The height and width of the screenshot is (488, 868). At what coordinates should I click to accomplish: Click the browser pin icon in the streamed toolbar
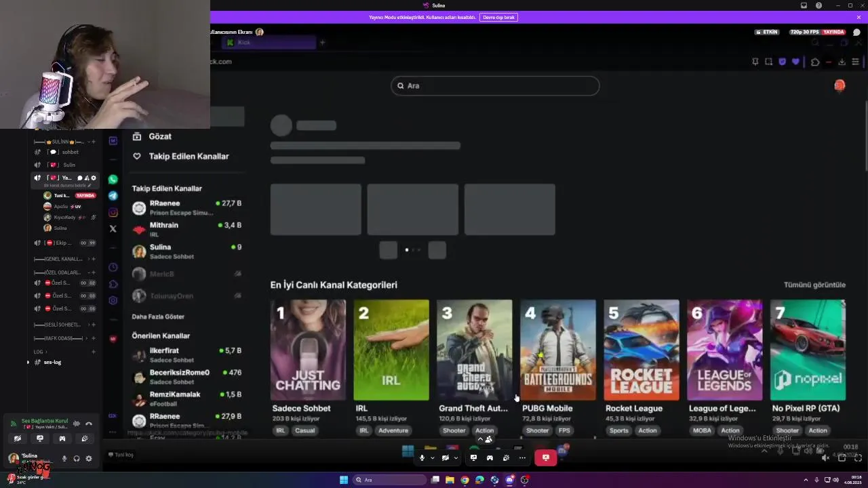755,62
